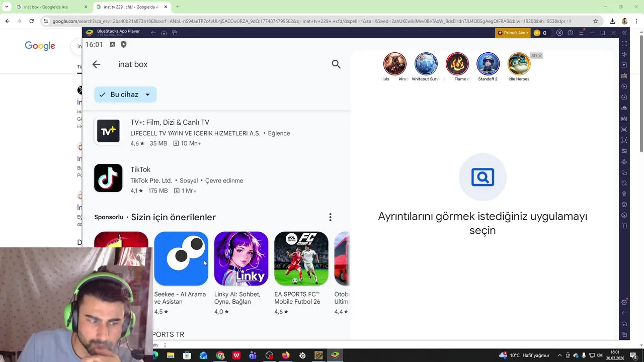This screenshot has width=644, height=362.
Task: Open the Whiteout Survival ad icon
Action: (x=426, y=64)
